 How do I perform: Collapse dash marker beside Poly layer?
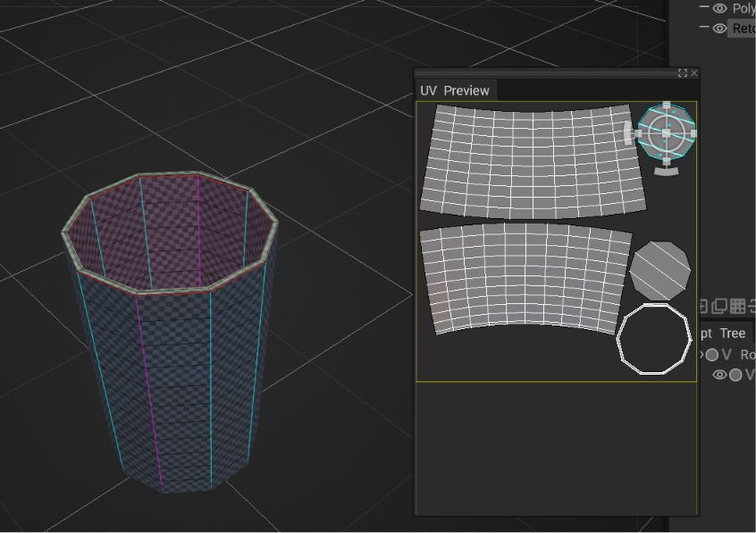pos(704,7)
